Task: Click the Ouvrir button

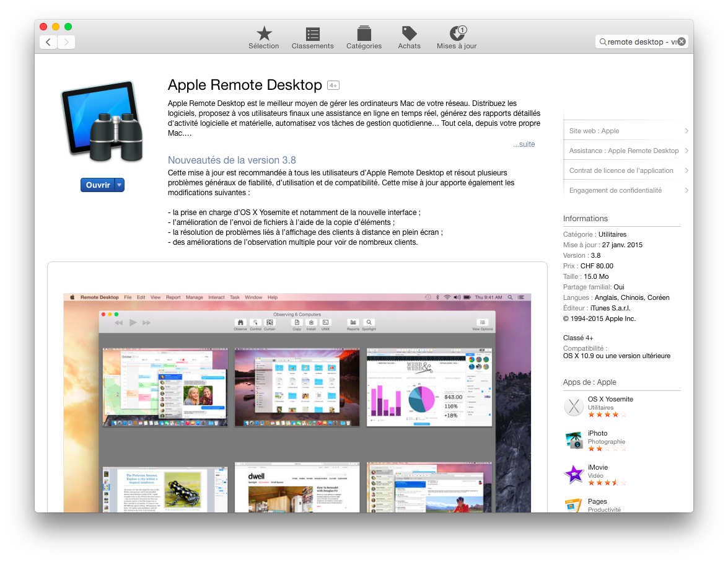Action: point(98,185)
